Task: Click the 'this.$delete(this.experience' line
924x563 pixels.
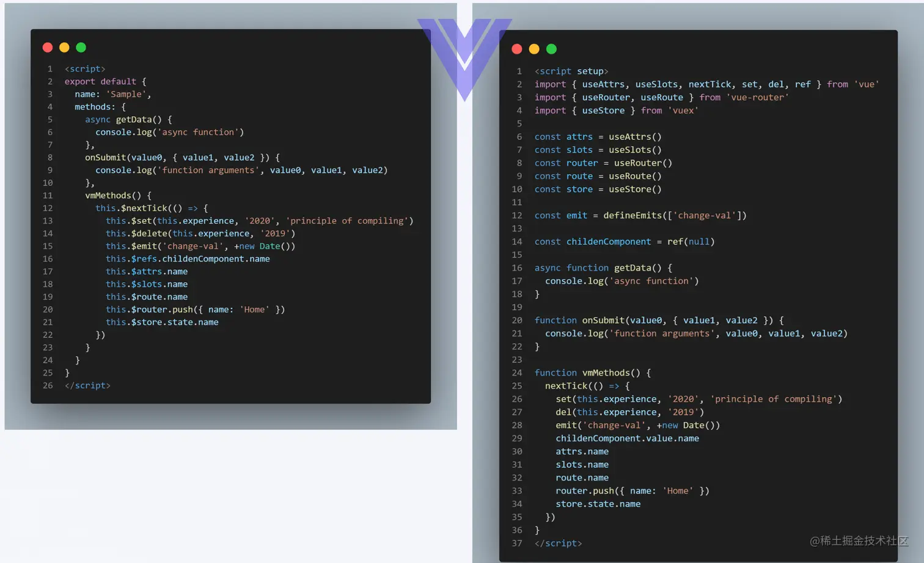Action: coord(200,234)
